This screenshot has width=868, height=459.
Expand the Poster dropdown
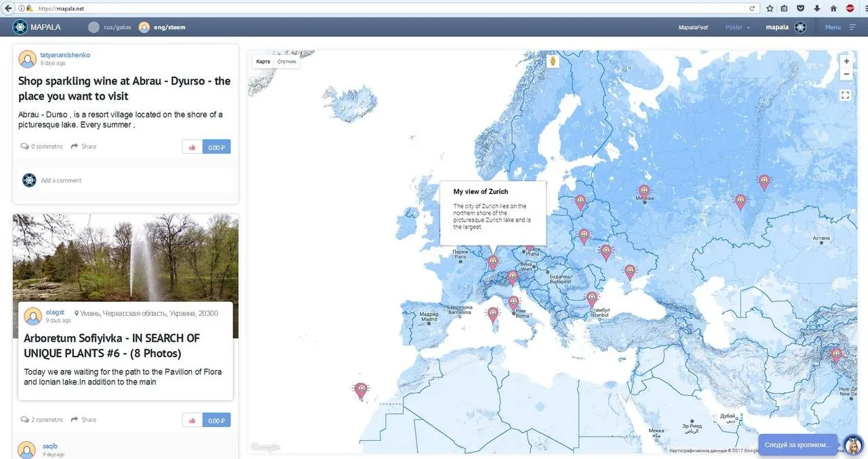coord(738,27)
